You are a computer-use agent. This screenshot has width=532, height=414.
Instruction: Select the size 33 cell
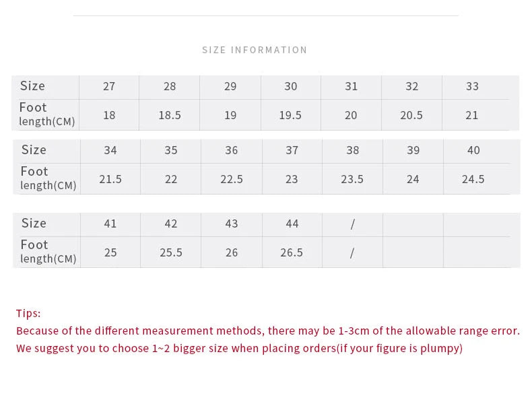click(472, 86)
